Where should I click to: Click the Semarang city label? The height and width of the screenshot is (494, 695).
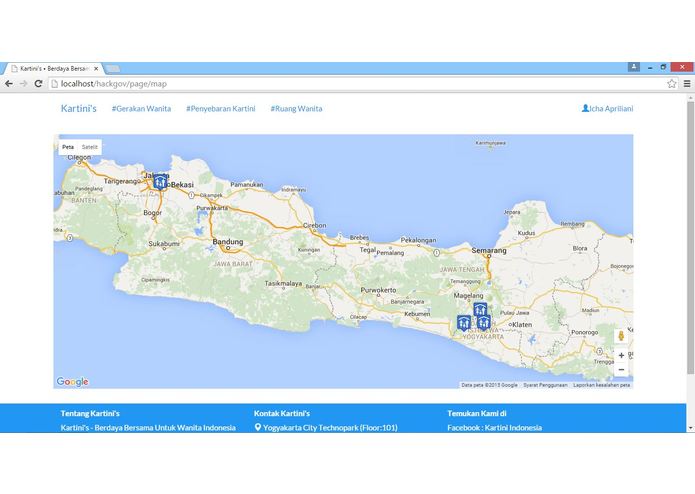[488, 250]
